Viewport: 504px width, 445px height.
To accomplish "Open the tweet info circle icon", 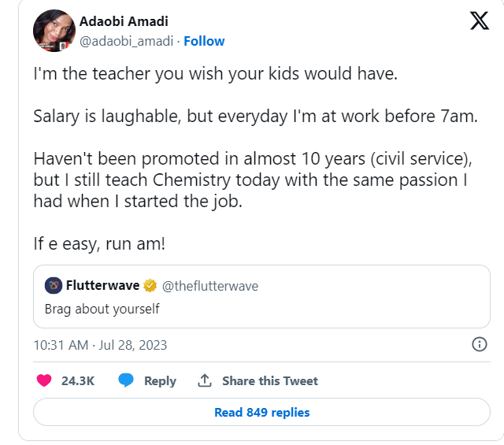I will 478,344.
